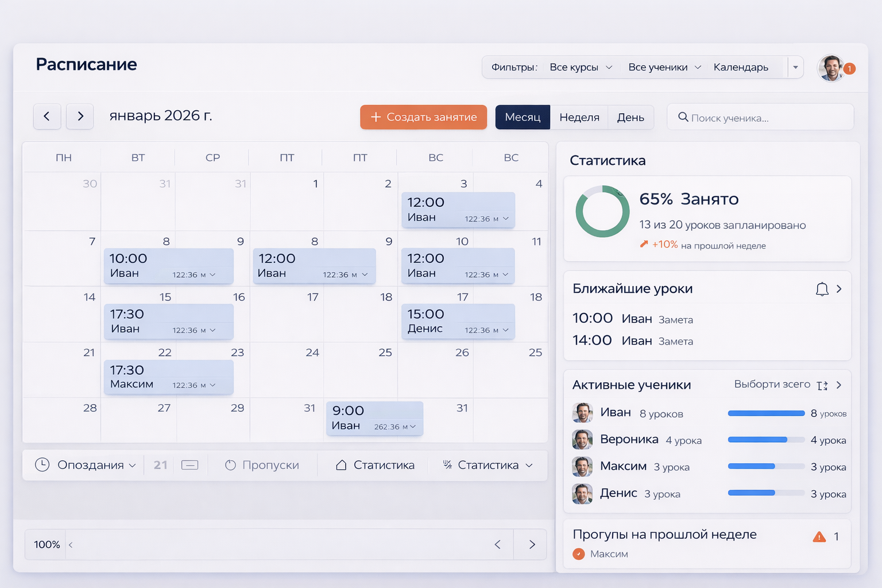Click Иван's 8 уроков progress bar
Screen dimensions: 882x588
766,413
